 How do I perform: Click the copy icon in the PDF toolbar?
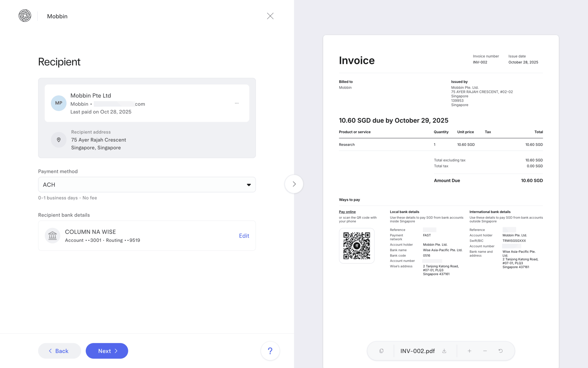[x=381, y=351]
